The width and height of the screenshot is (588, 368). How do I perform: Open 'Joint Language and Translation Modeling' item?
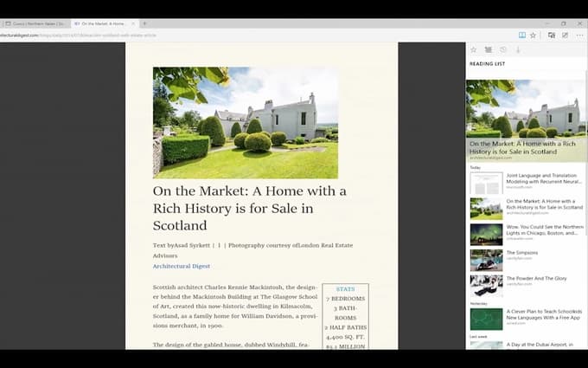point(527,182)
